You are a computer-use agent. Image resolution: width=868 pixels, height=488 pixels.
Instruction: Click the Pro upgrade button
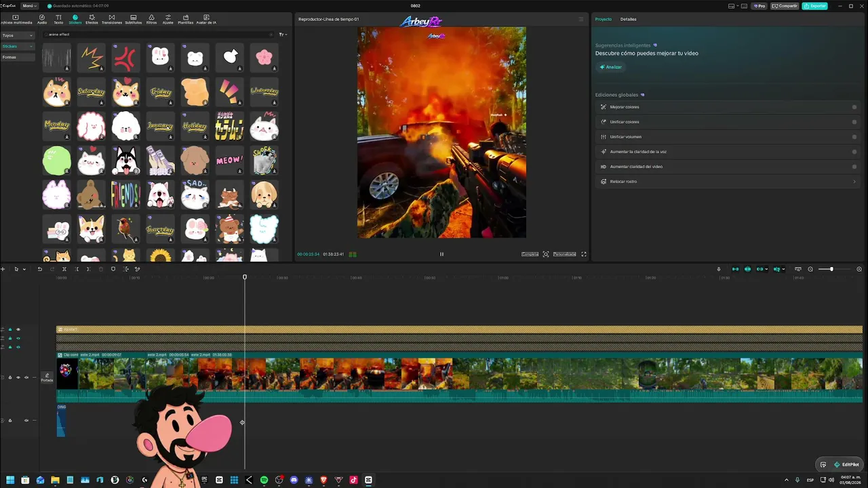(x=759, y=6)
